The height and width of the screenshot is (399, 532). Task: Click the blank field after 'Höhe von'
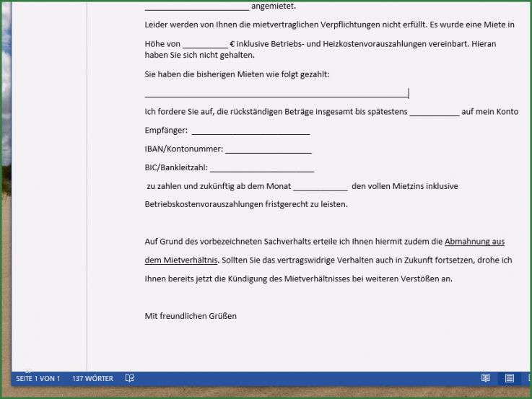tap(204, 44)
